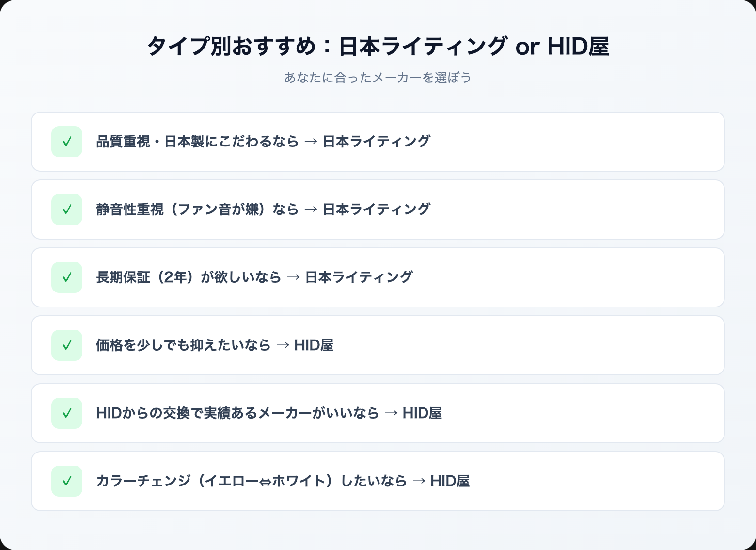The height and width of the screenshot is (550, 756).
Task: Click the phrase 長期保証（2年）が欲しいなら
Action: click(188, 277)
